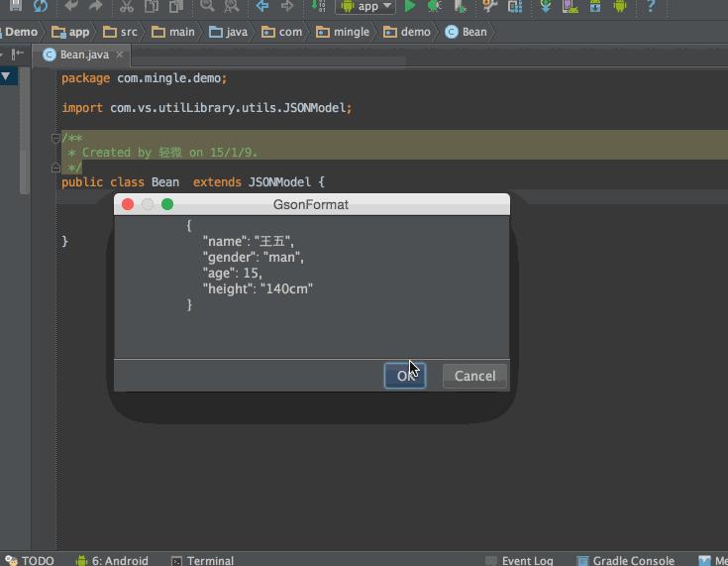The width and height of the screenshot is (728, 566).
Task: Click the Debug app bug icon
Action: pyautogui.click(x=435, y=6)
